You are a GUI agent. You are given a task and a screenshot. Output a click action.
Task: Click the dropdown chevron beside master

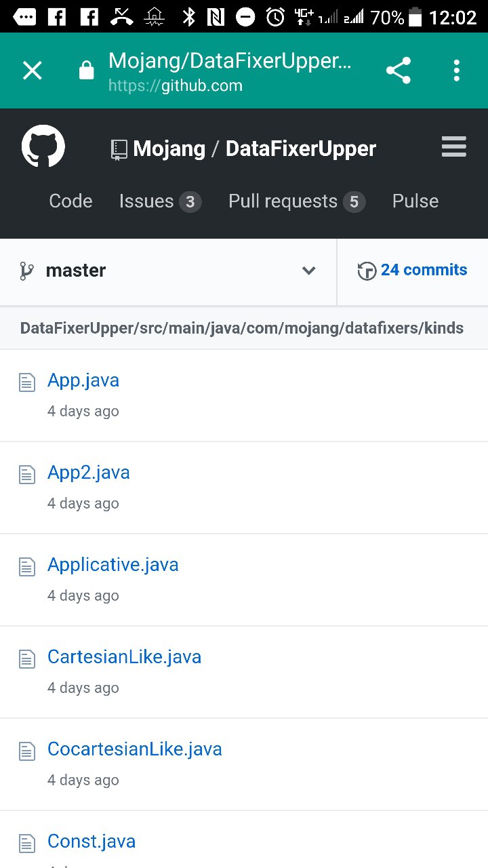pos(309,271)
